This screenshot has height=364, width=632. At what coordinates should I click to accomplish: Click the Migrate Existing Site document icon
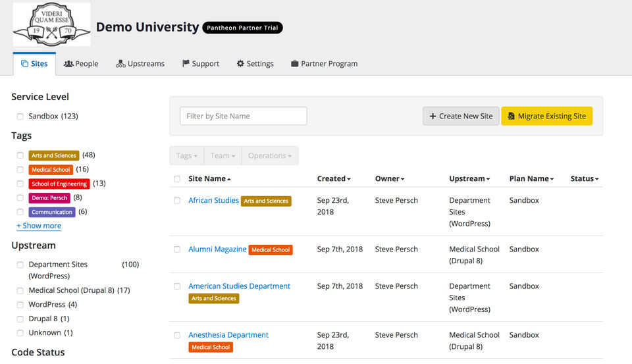[511, 116]
